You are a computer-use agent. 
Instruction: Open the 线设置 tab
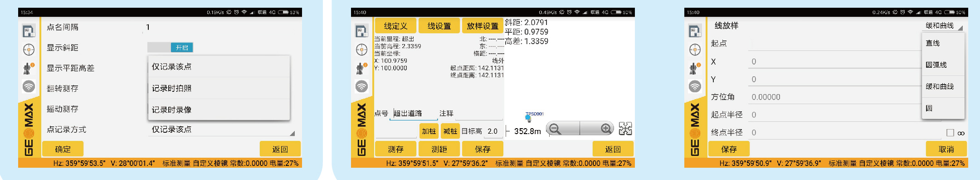point(439,26)
